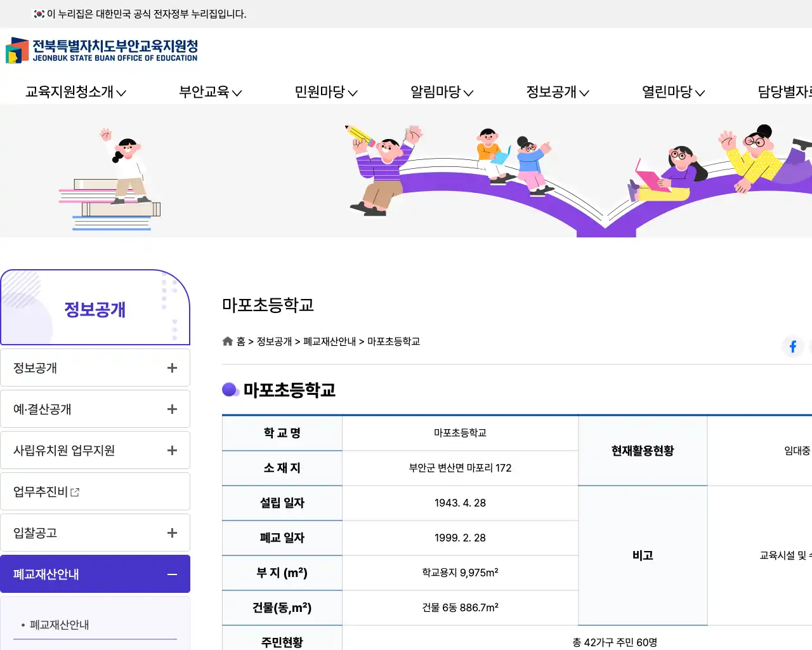
Task: Click external link icon beside 업무추진비
Action: [x=75, y=492]
